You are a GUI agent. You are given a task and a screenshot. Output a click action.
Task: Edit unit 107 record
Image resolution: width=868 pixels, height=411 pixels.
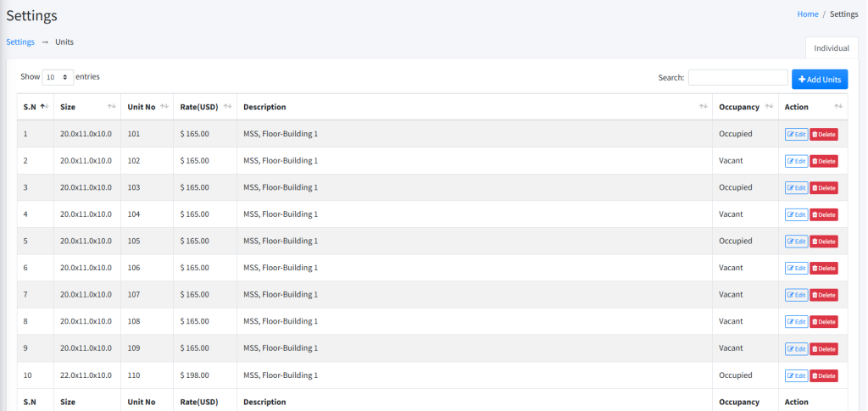[x=796, y=295]
